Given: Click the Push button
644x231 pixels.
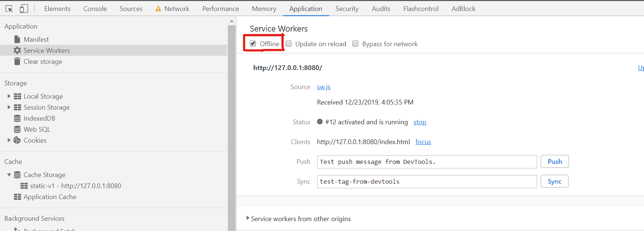Looking at the screenshot, I should point(555,162).
